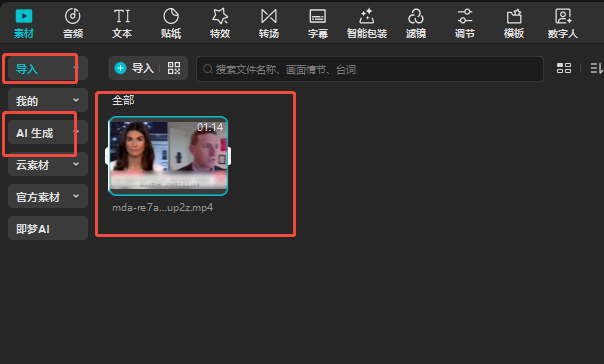604x364 pixels.
Task: Open the 素材 media tab
Action: point(24,23)
